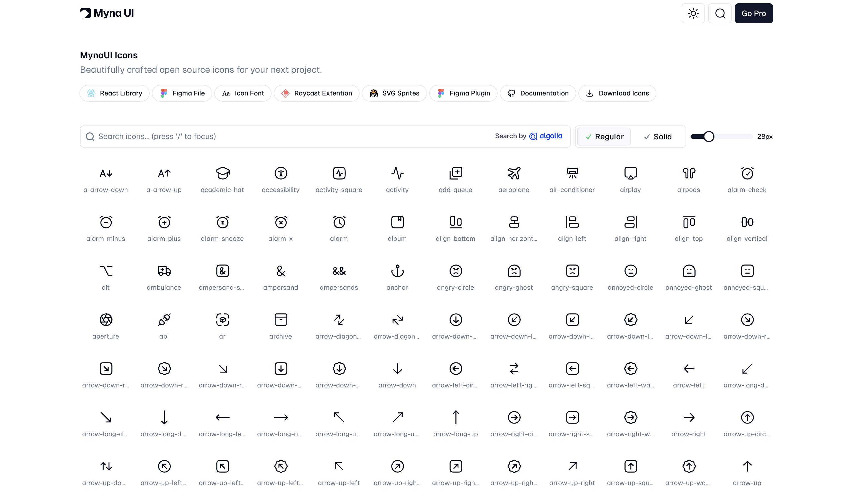Image resolution: width=853 pixels, height=504 pixels.
Task: Pick the annoyed-circle icon
Action: [x=631, y=271]
